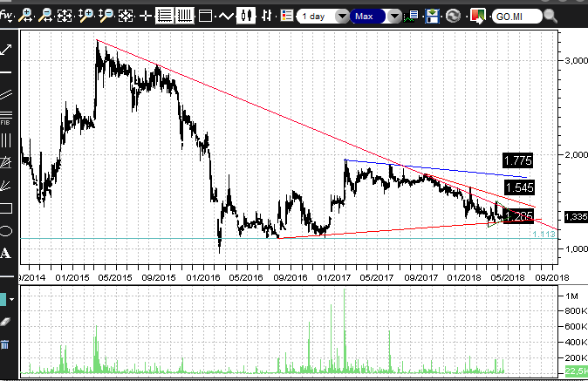Click the 1.113 support level label

[x=544, y=235]
